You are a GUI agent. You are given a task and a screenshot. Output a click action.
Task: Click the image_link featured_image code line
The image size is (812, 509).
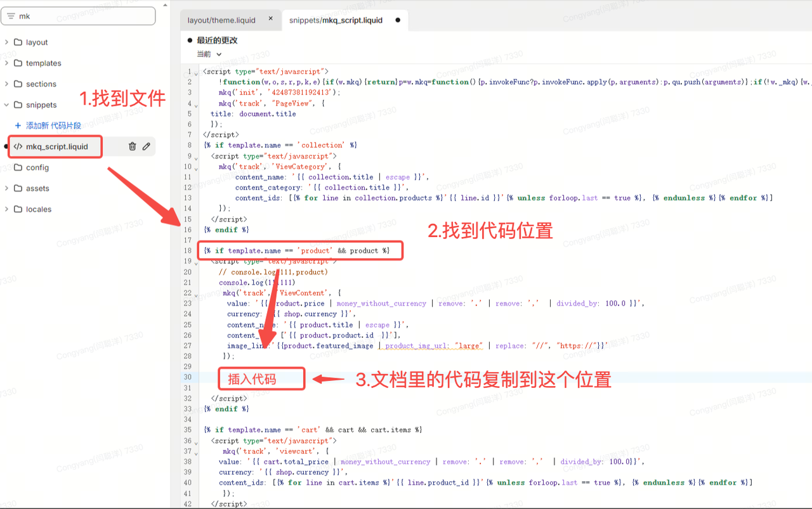417,345
